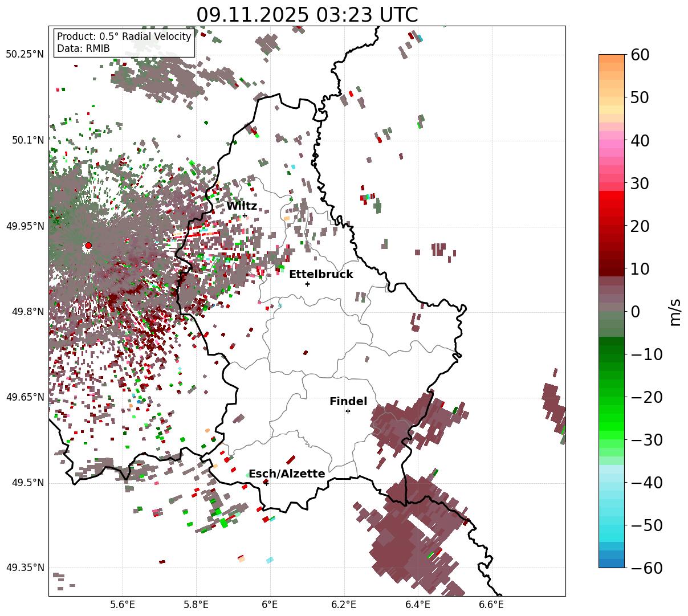Image resolution: width=688 pixels, height=616 pixels.
Task: Pick the orange 60 m/s colorbar segment
Action: point(612,59)
